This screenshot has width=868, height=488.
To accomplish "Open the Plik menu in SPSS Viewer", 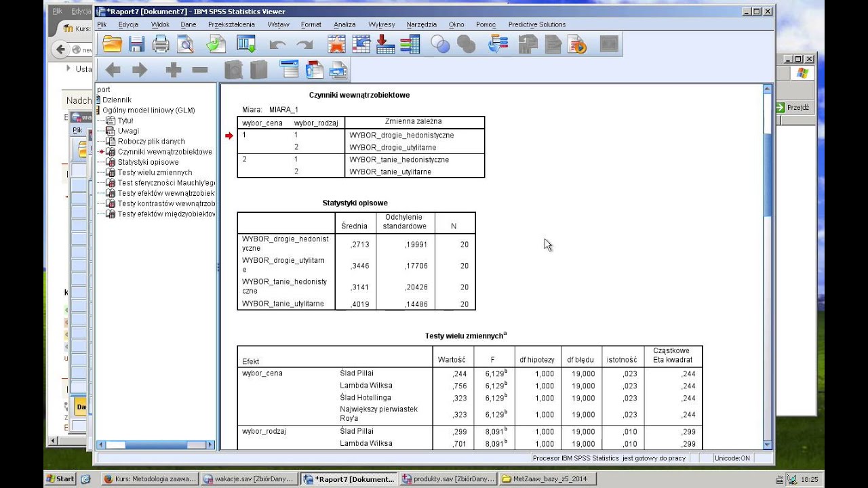I will pyautogui.click(x=102, y=24).
